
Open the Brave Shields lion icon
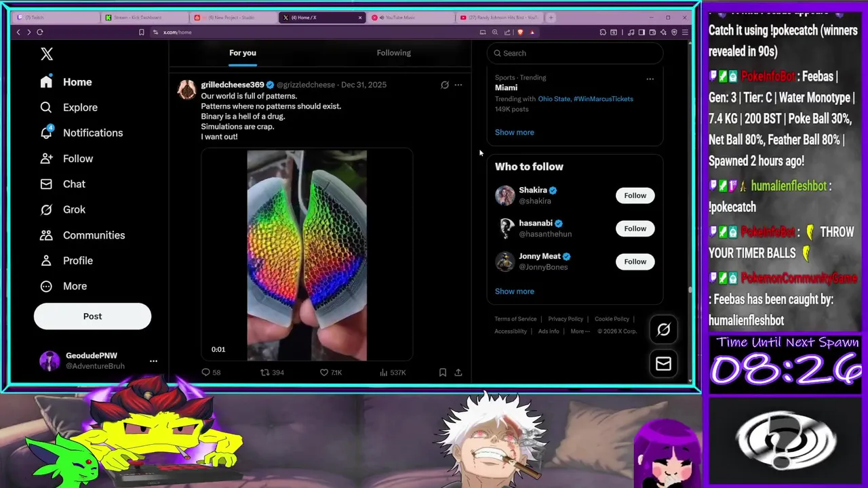(520, 32)
